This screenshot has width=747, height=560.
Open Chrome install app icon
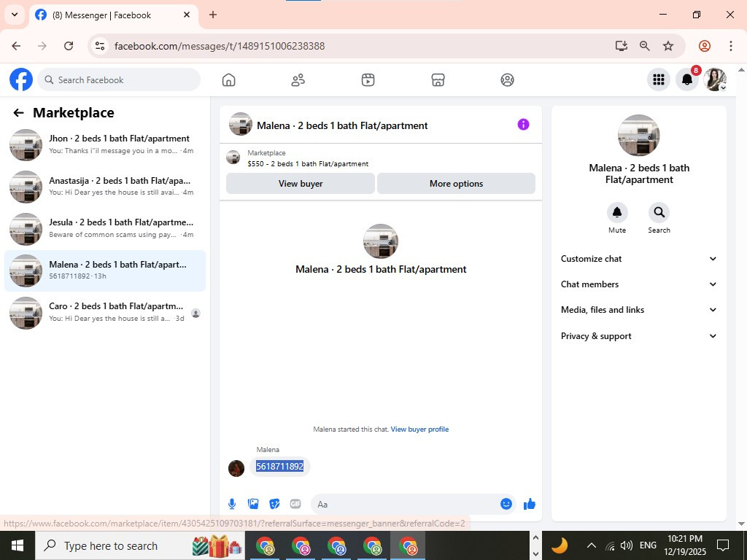coord(622,46)
